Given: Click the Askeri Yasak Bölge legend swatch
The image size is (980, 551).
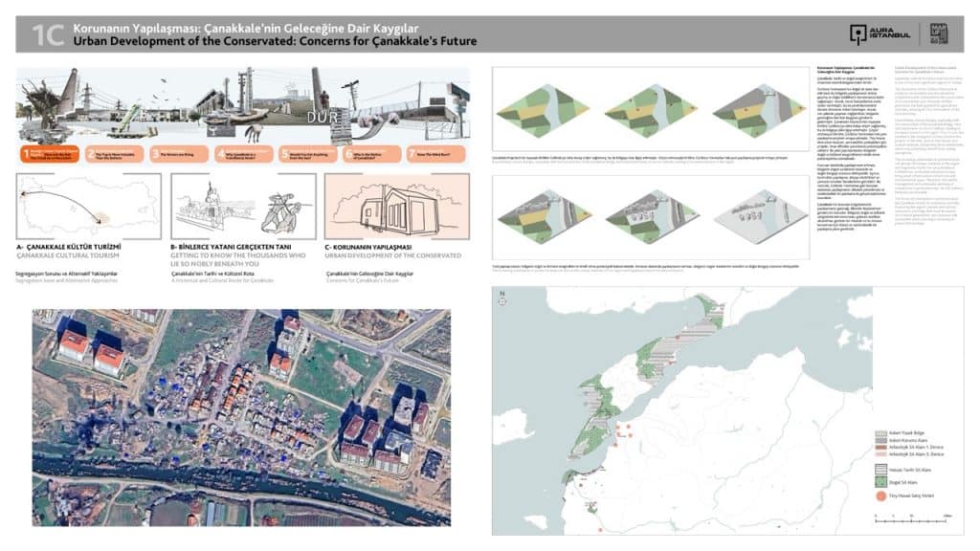Looking at the screenshot, I should pyautogui.click(x=881, y=432).
